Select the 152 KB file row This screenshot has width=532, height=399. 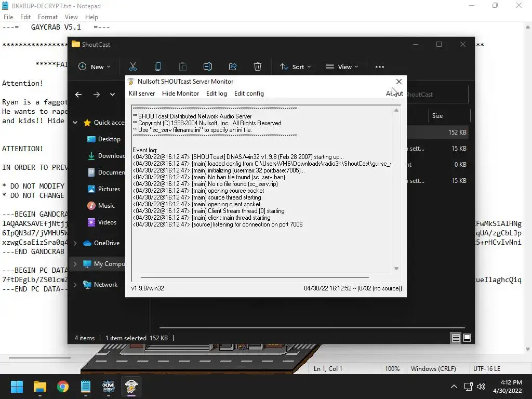pos(438,132)
